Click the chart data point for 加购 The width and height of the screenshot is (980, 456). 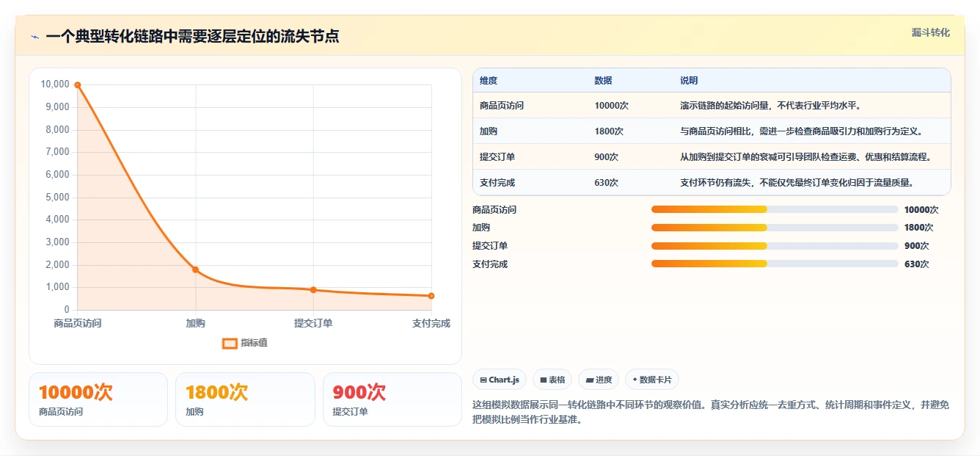pyautogui.click(x=195, y=269)
